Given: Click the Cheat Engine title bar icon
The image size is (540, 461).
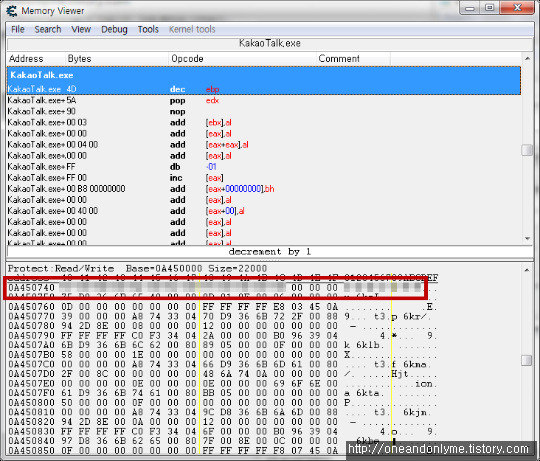Looking at the screenshot, I should (x=12, y=11).
